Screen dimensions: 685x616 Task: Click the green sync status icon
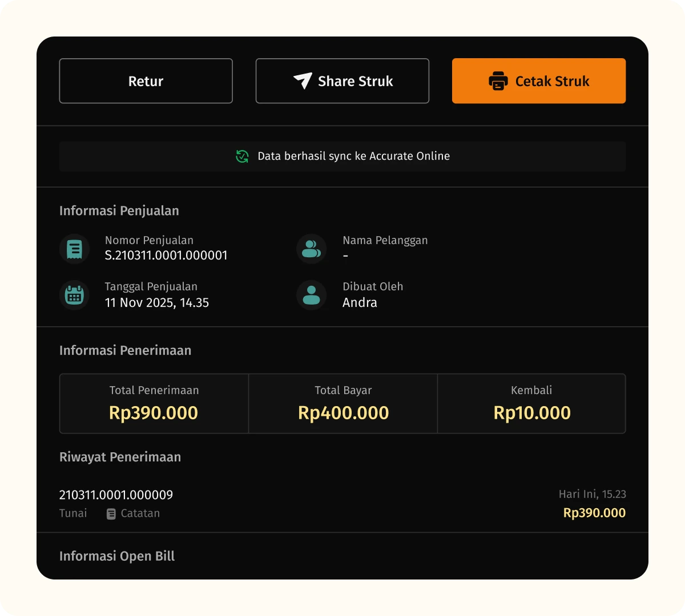tap(242, 156)
